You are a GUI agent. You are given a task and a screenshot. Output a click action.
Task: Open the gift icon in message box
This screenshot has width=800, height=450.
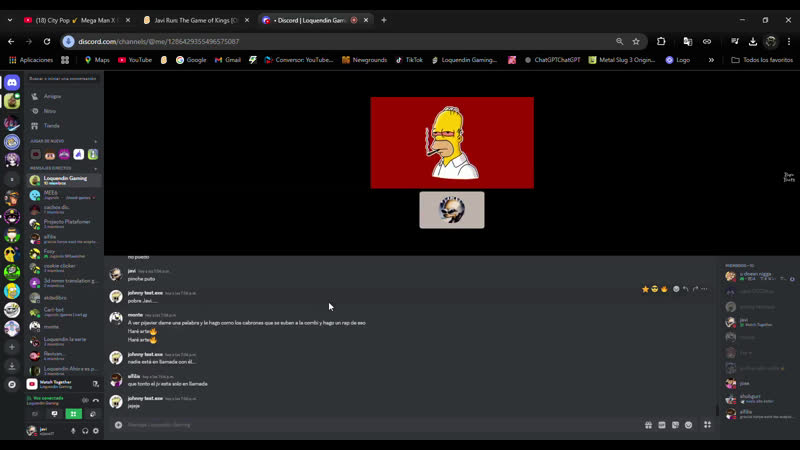pyautogui.click(x=649, y=425)
